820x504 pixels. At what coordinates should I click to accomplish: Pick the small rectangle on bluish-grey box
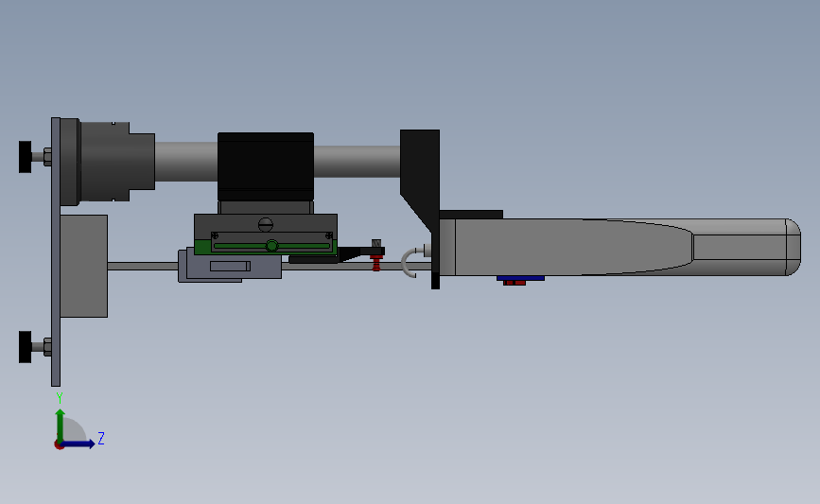[x=230, y=266]
